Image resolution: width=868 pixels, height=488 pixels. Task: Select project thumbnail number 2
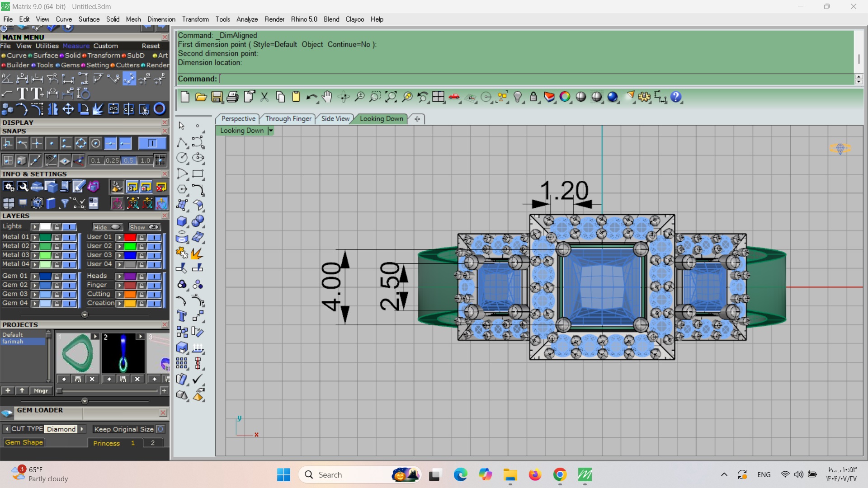(123, 353)
